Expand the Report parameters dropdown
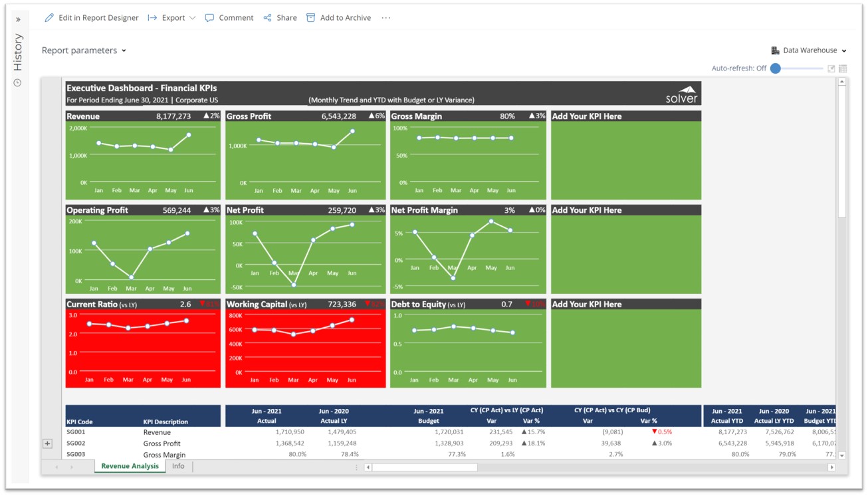Screen dimensions: 868x496 coord(84,51)
